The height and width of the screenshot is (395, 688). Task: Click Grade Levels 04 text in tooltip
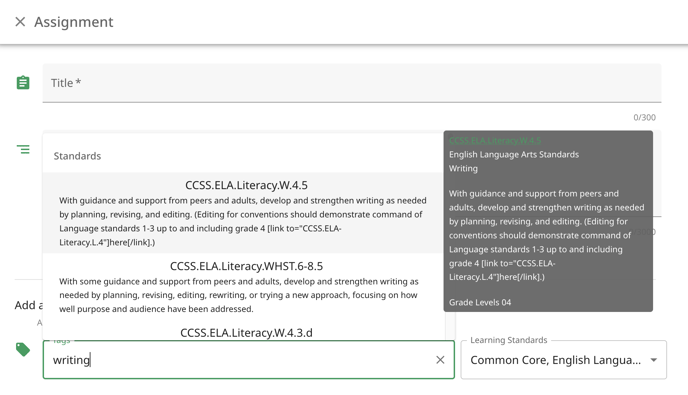[480, 302]
